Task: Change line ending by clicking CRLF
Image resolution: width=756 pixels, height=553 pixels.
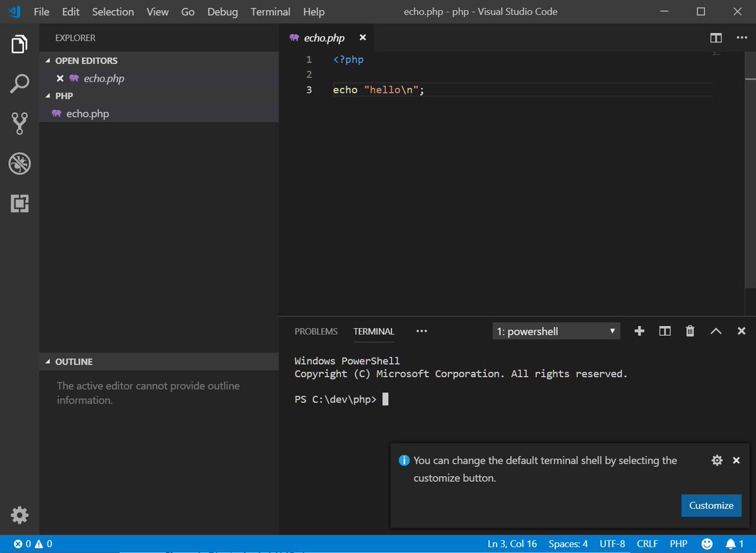Action: click(647, 543)
